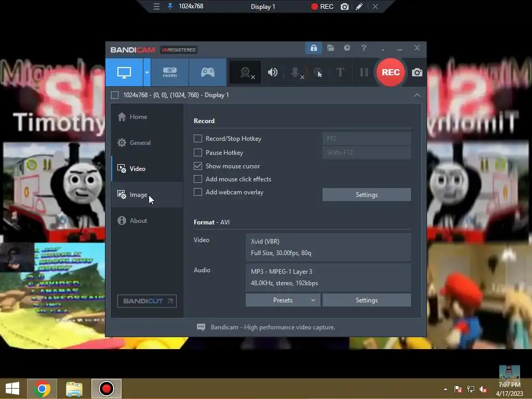The width and height of the screenshot is (532, 399).
Task: Open the Windows Start button
Action: coord(12,389)
